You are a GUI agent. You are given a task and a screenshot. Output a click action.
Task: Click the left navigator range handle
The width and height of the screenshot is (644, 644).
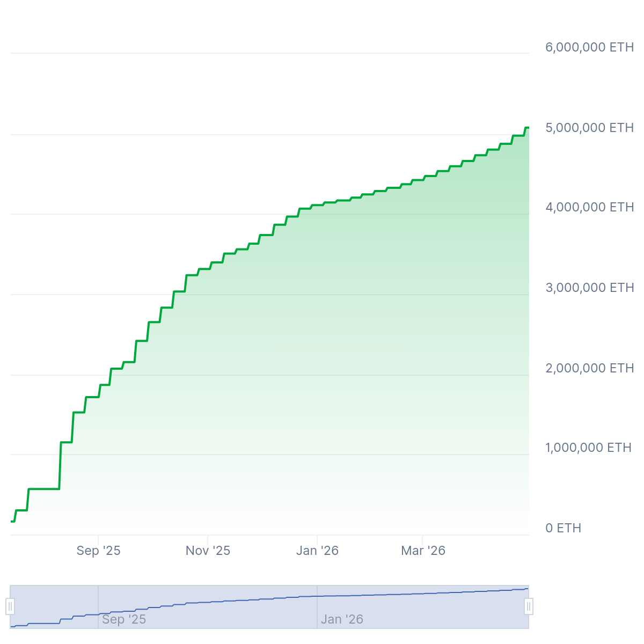tap(10, 607)
